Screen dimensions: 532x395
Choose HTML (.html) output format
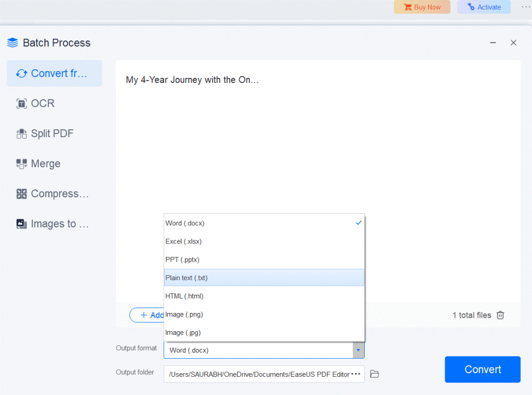point(264,296)
